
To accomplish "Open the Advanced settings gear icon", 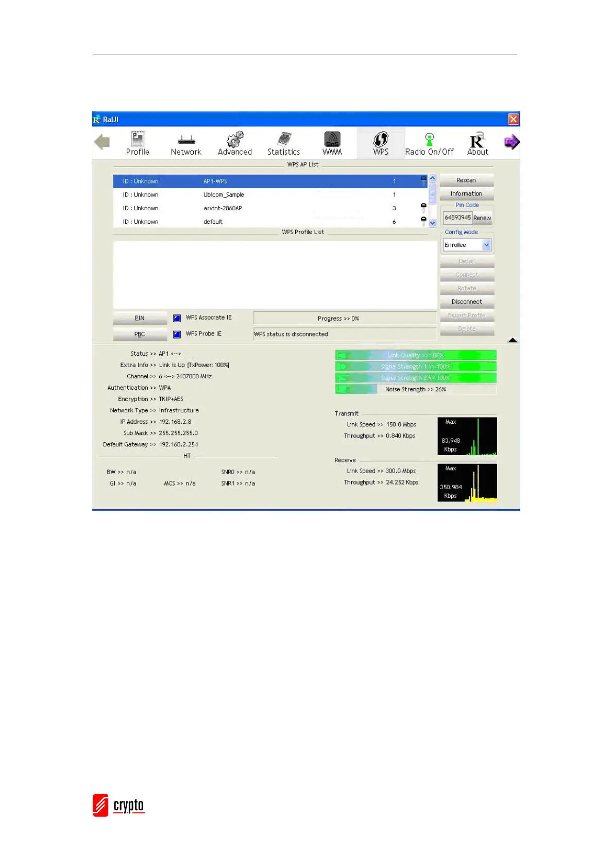I will (235, 143).
